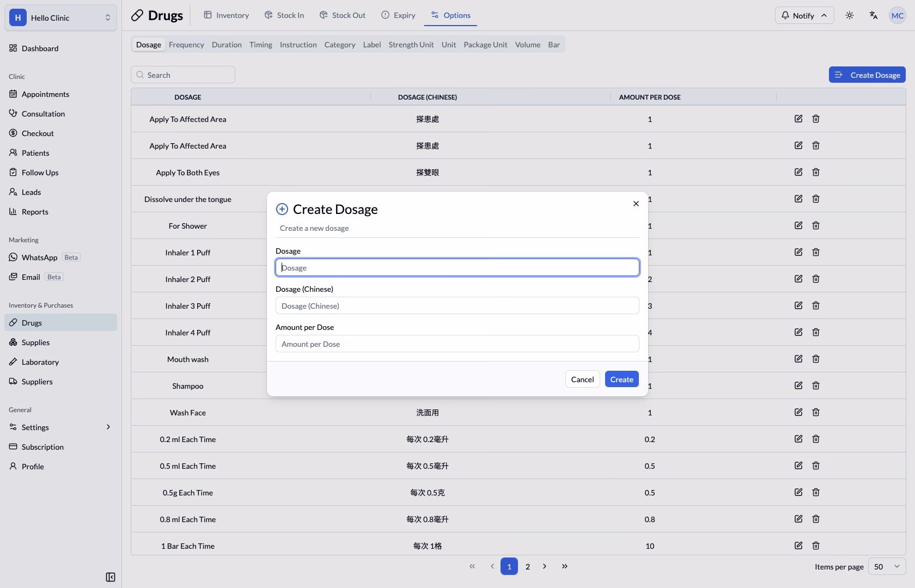Click the Dosage (Chinese) input field
The height and width of the screenshot is (588, 915).
click(x=457, y=305)
